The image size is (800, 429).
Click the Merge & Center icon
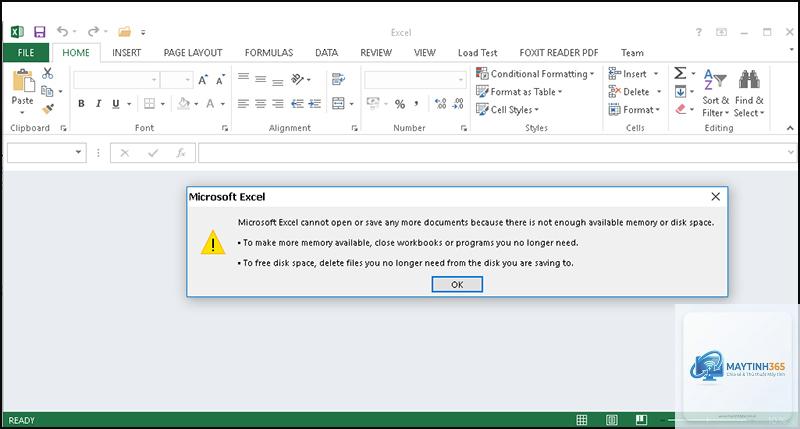(x=338, y=104)
